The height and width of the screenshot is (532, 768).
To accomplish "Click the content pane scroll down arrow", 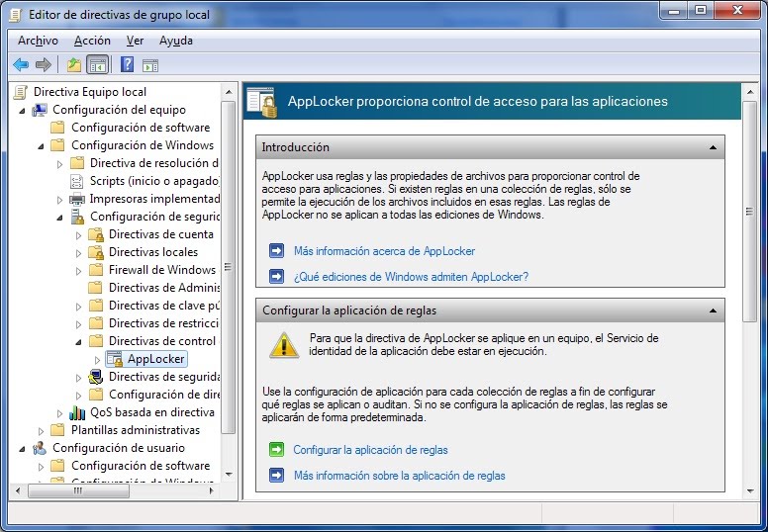I will (750, 490).
